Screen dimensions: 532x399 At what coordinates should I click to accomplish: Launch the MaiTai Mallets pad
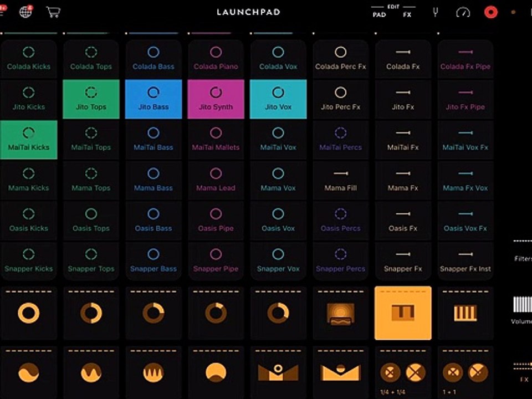(x=216, y=140)
